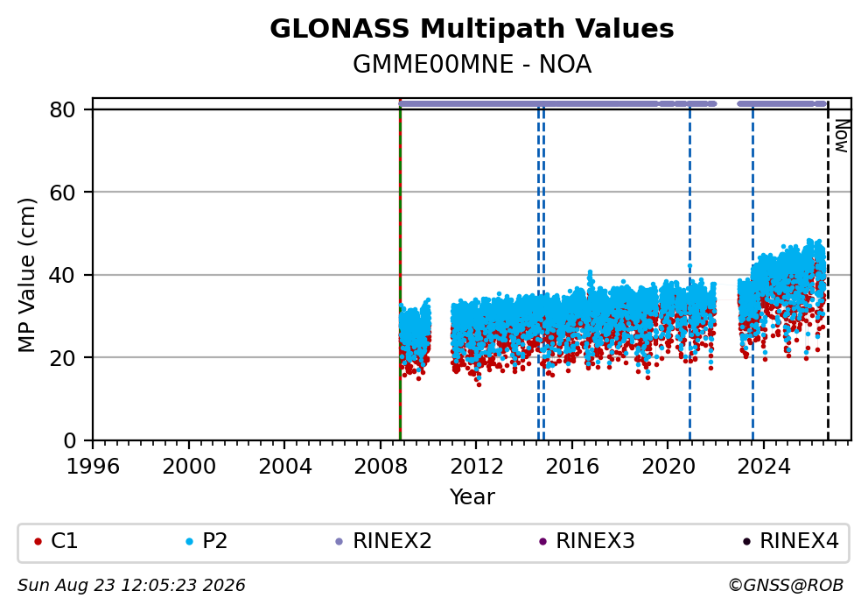Click the blue P2 legend marker
This screenshot has width=868, height=612.
[x=189, y=542]
